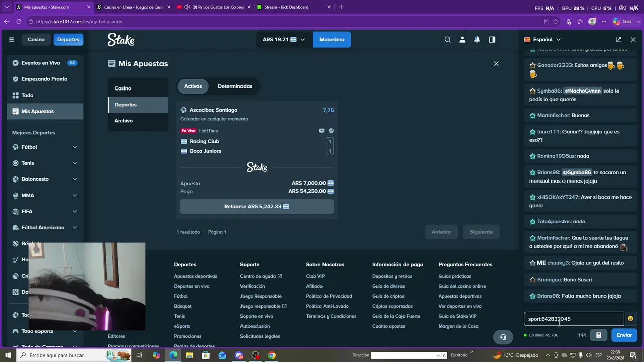Screen dimensions: 644x362
Task: Add this page to favorites
Action: point(556,22)
